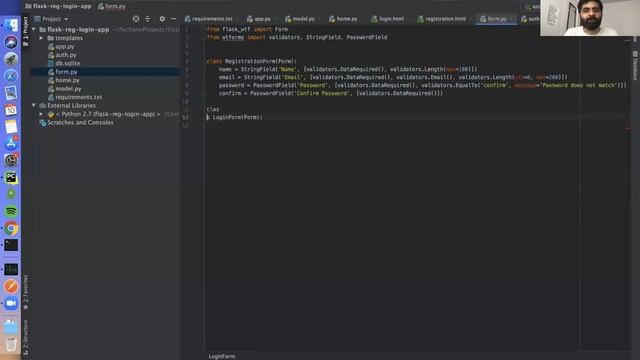
Task: Toggle the Structure side tool button
Action: click(x=26, y=337)
